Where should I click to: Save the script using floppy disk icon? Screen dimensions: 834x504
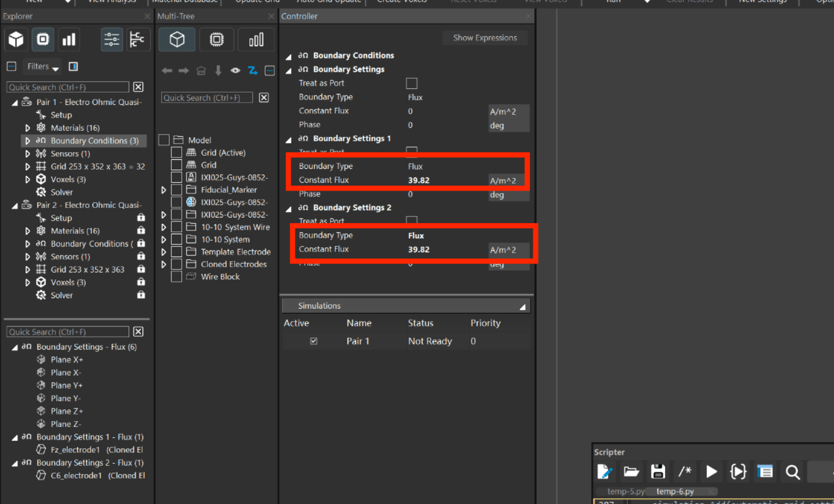pos(658,472)
